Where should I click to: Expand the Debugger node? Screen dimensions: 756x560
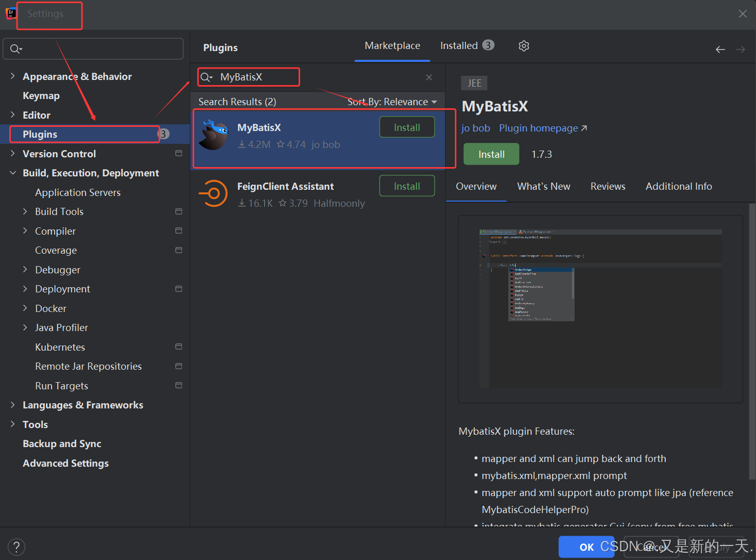click(25, 270)
